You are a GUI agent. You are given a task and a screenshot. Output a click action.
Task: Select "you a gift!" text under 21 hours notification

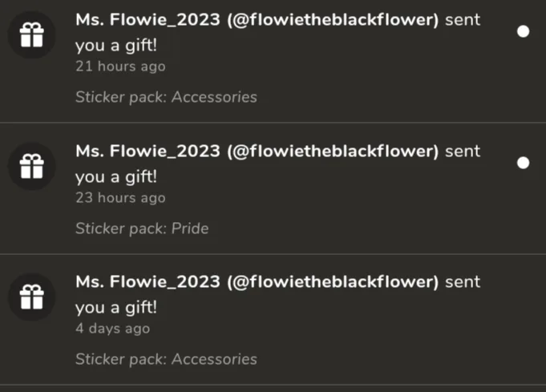pos(116,46)
